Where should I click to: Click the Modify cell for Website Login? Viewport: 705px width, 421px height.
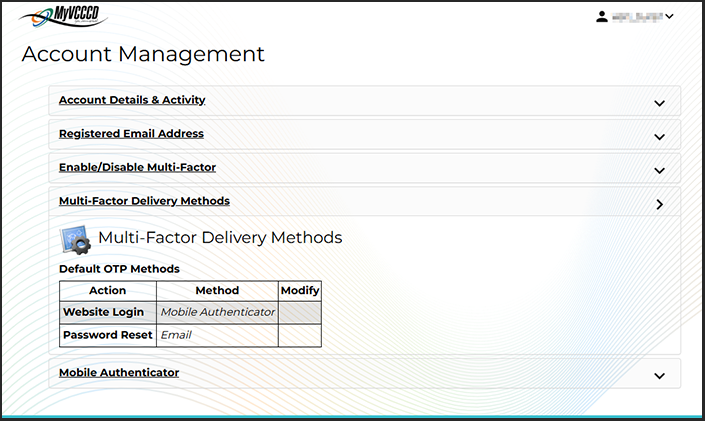click(300, 312)
